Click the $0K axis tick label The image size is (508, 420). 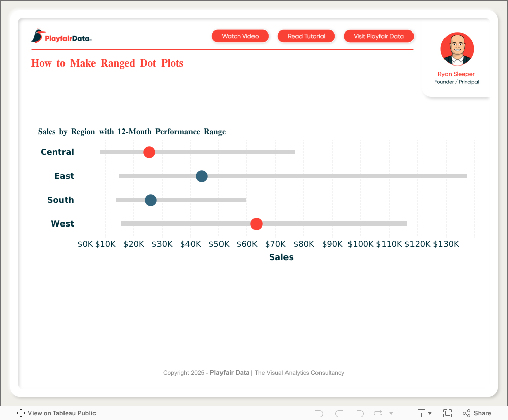pos(85,244)
